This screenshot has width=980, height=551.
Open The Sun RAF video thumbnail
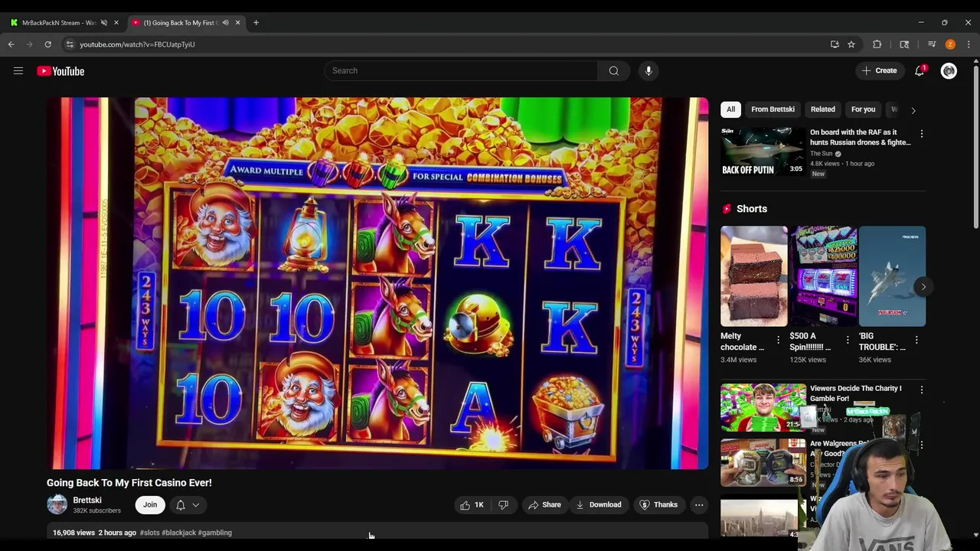coord(763,152)
